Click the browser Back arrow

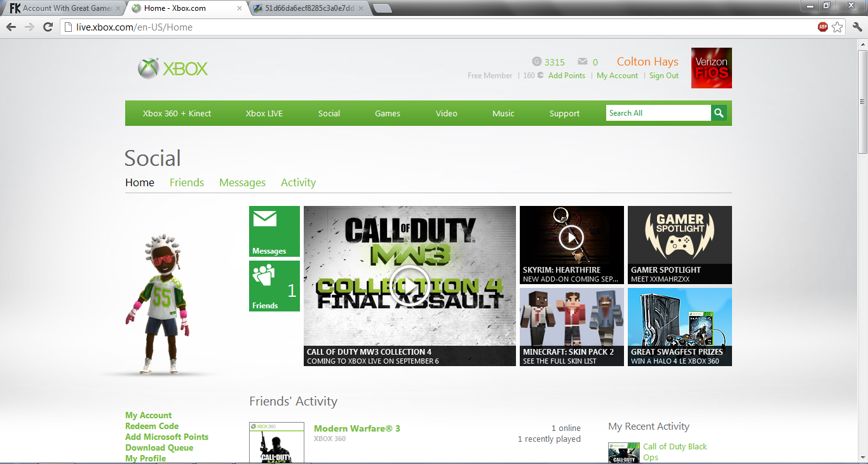click(x=11, y=27)
